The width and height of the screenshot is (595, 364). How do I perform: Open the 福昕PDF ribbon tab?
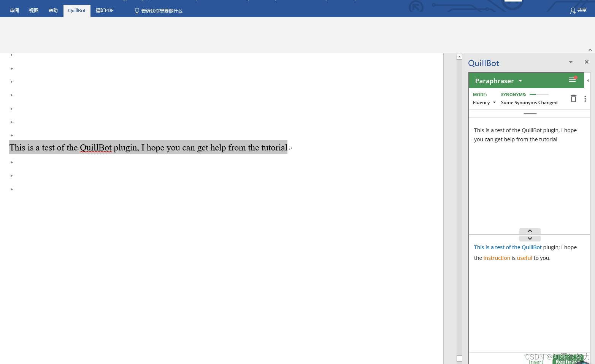(105, 11)
